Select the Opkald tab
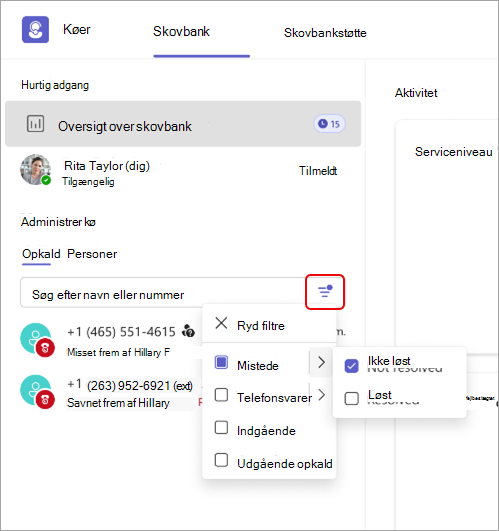 pyautogui.click(x=41, y=254)
